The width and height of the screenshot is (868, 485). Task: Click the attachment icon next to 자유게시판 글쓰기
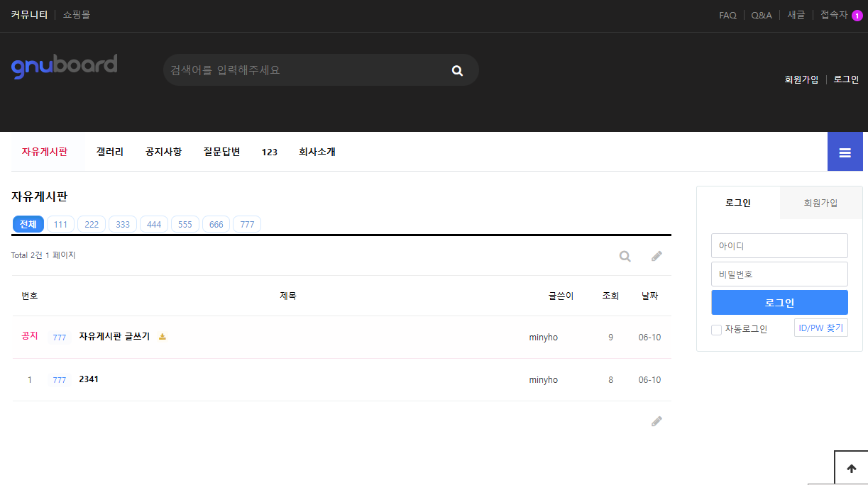(163, 337)
